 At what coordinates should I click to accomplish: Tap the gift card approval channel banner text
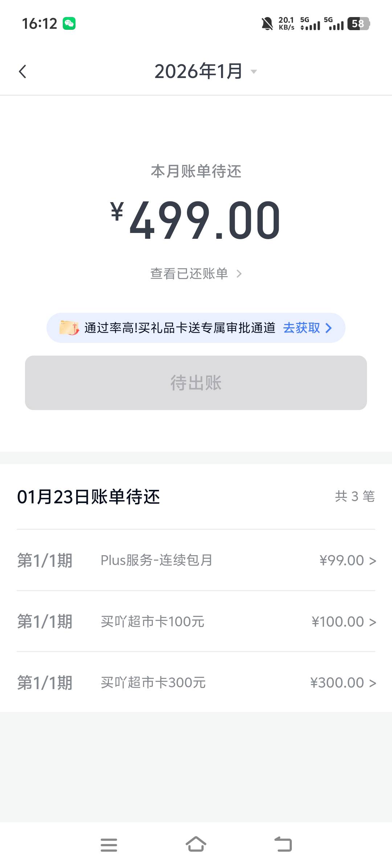[180, 328]
